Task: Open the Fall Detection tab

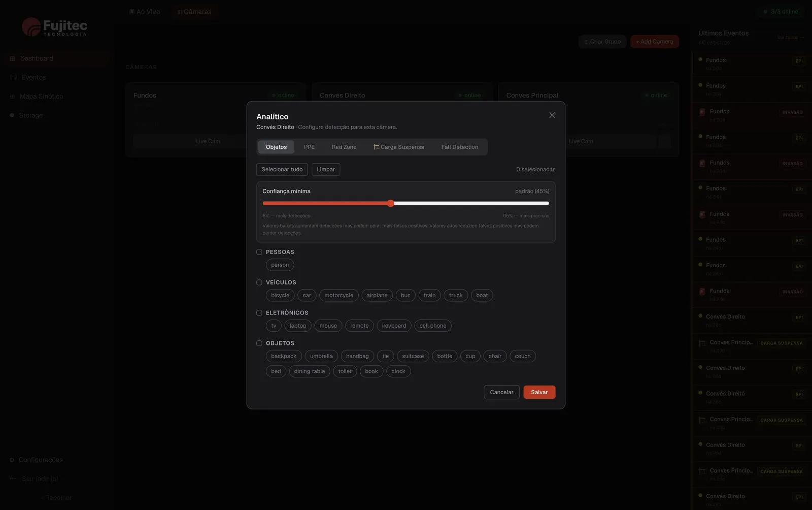Action: [460, 147]
